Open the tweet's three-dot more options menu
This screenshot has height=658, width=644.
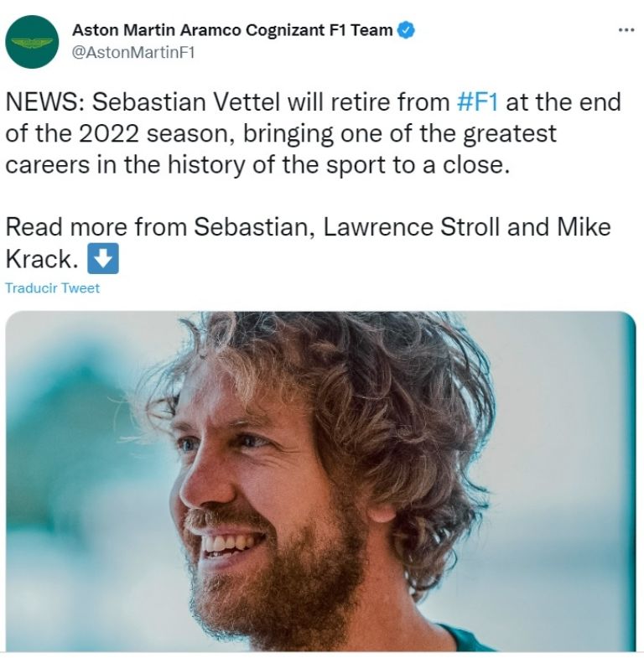[x=626, y=30]
